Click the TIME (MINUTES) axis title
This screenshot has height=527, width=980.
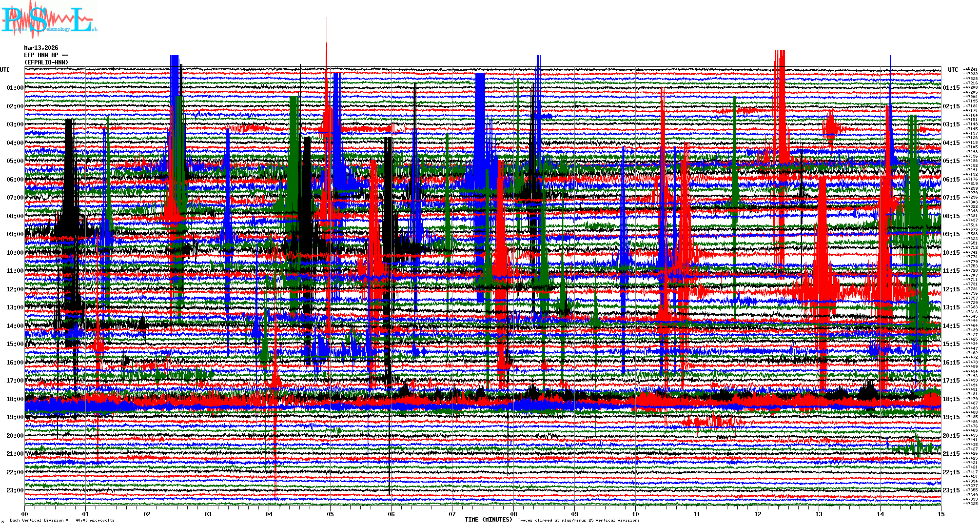(x=489, y=520)
